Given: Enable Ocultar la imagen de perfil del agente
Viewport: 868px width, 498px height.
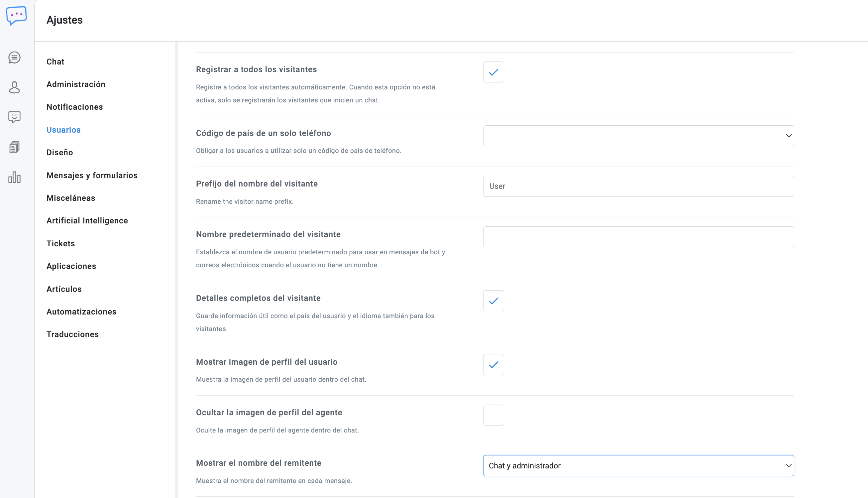Looking at the screenshot, I should 493,415.
